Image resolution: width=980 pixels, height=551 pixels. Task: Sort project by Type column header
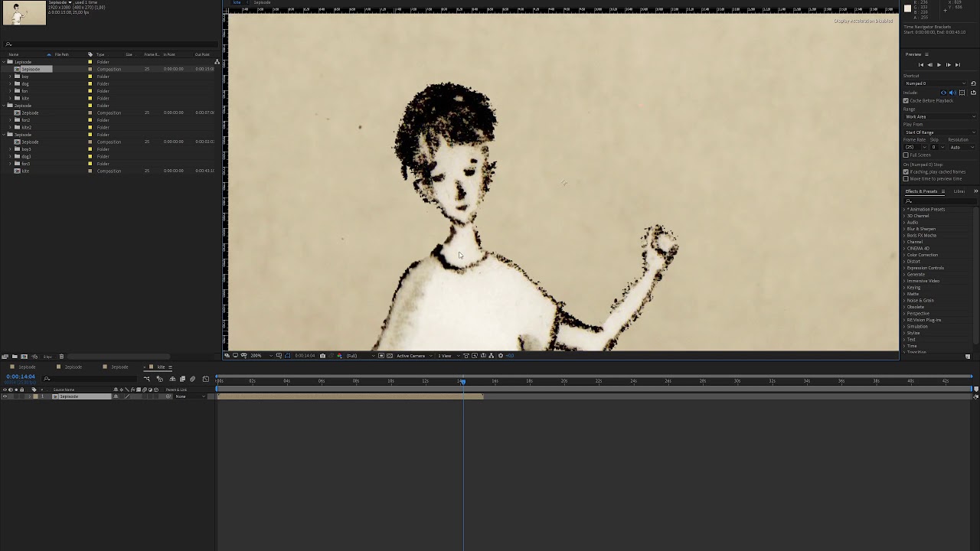tap(100, 54)
